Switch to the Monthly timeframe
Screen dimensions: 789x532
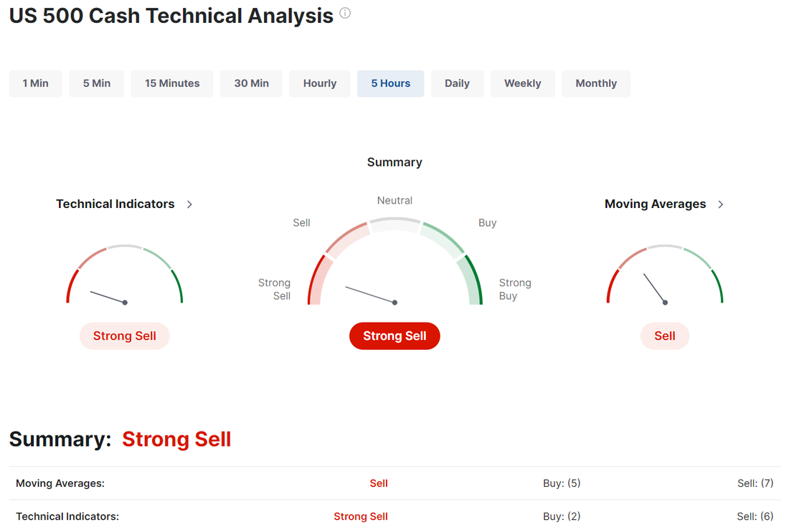(x=596, y=83)
